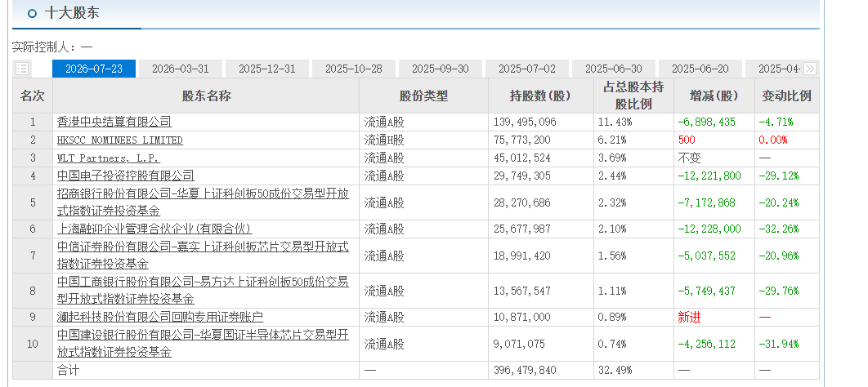Switch to the 2025-12-31 tab

coord(266,69)
